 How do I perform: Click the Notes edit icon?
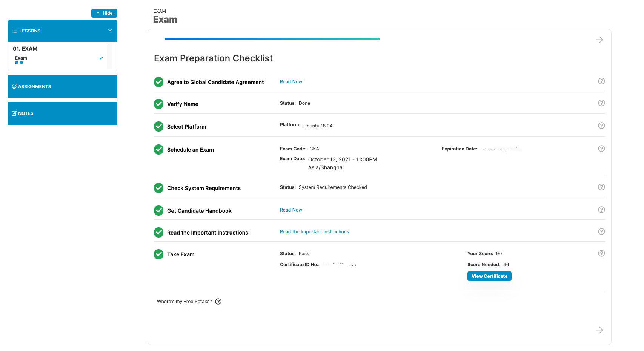pos(14,113)
